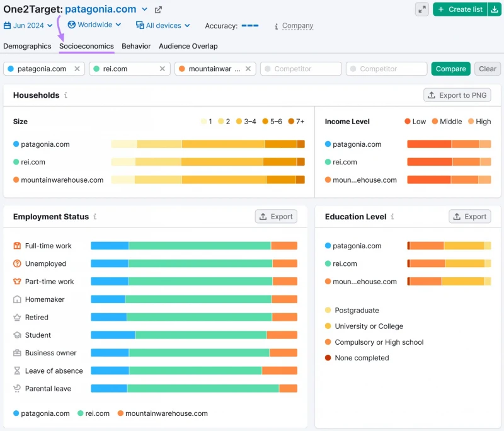Open the external link icon beside patagonia.com

(x=158, y=10)
